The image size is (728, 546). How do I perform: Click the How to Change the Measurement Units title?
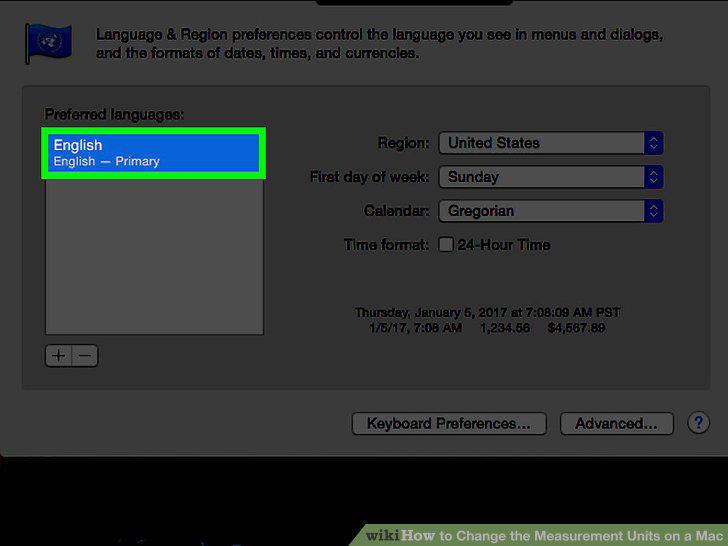click(x=564, y=535)
